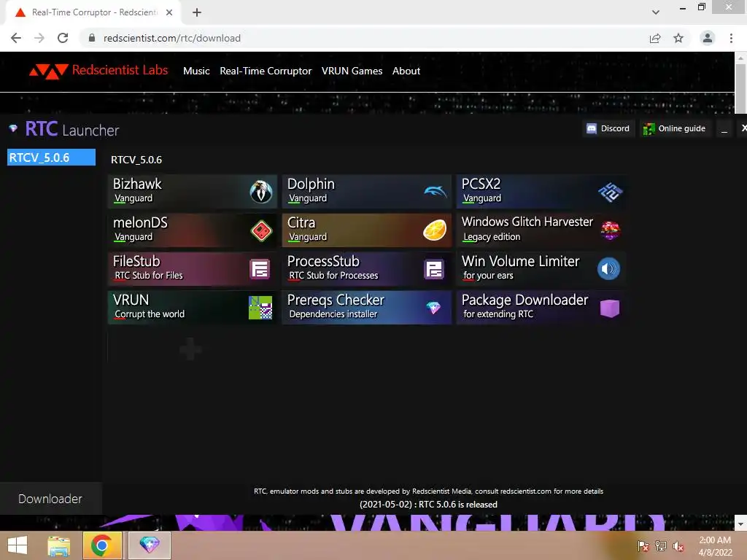
Task: Expand the Chrome tab search chevron
Action: 656,12
